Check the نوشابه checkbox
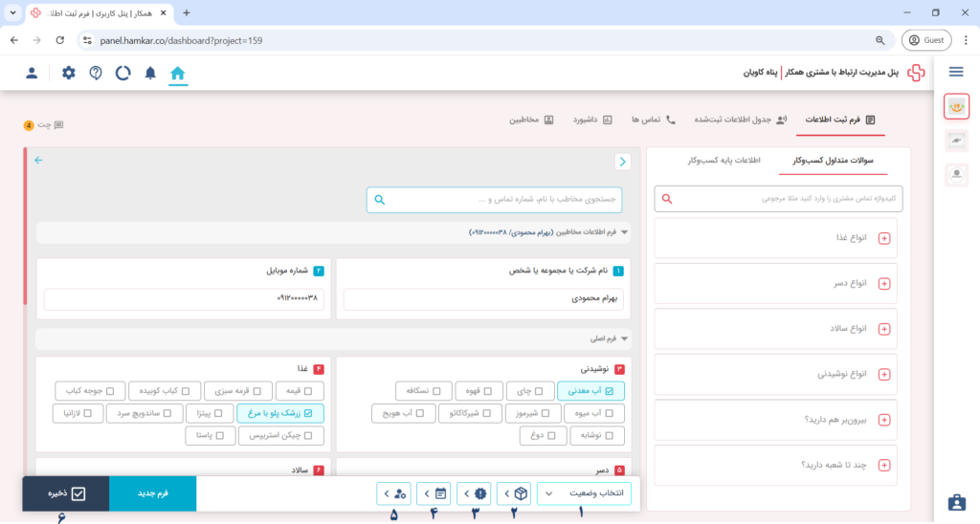This screenshot has width=980, height=524. click(609, 436)
